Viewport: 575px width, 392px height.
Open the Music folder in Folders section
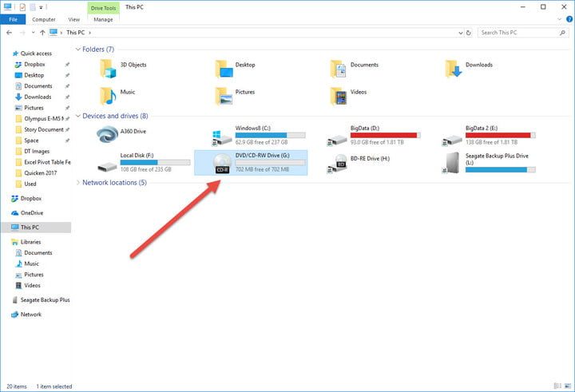[107, 97]
